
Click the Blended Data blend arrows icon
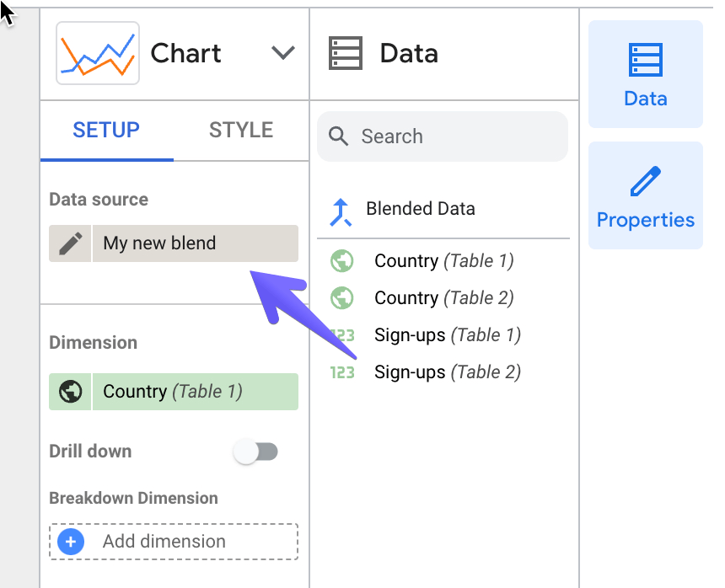pyautogui.click(x=341, y=209)
